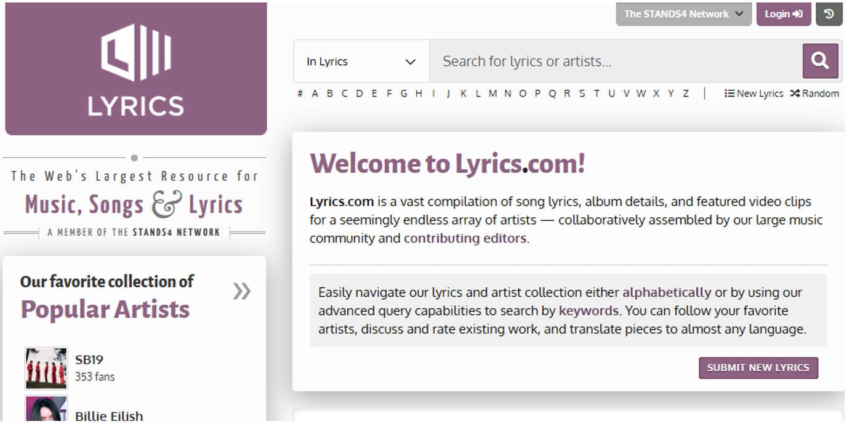Browse lyrics under letter L

[478, 94]
